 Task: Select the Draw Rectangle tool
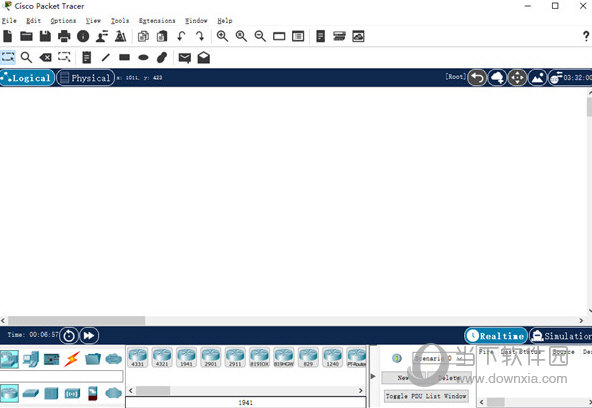[124, 57]
